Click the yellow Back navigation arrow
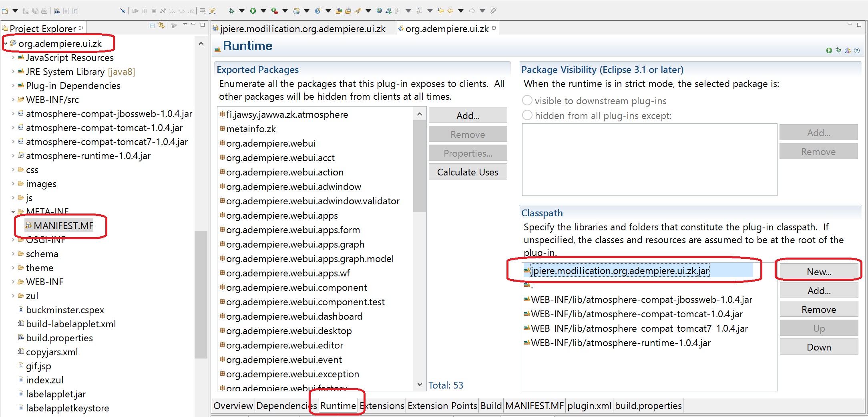868x417 pixels. (450, 11)
